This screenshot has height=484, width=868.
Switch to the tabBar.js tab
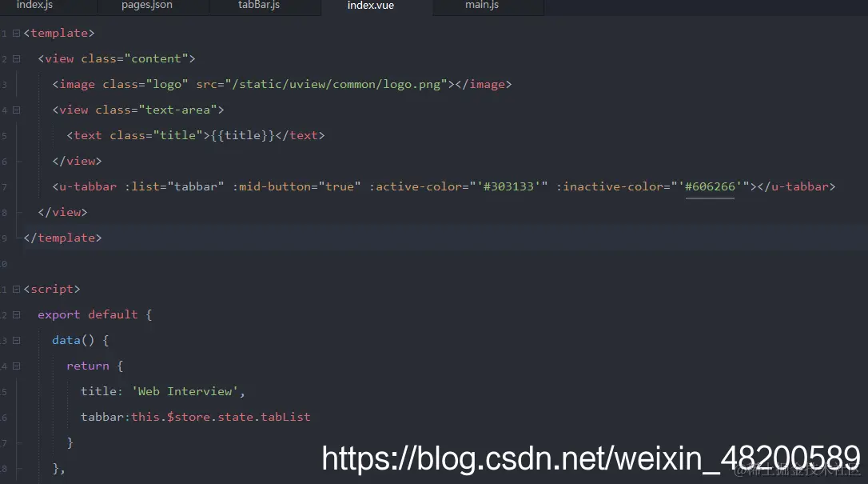point(258,5)
